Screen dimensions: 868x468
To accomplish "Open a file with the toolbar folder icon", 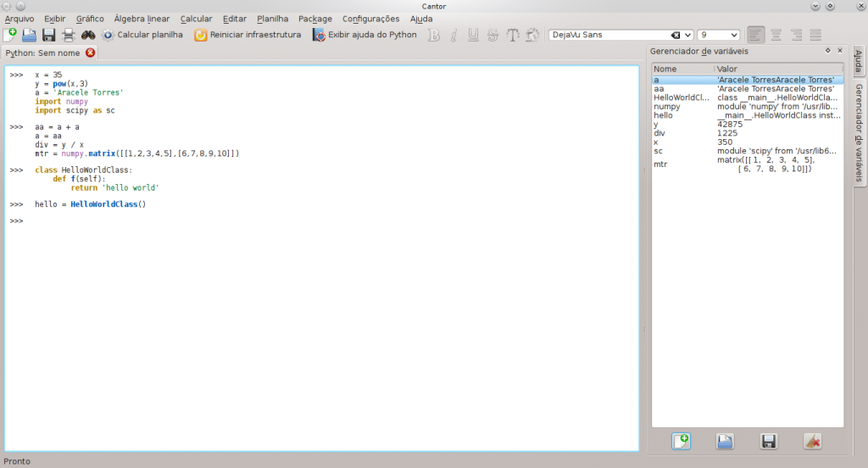I will point(29,35).
